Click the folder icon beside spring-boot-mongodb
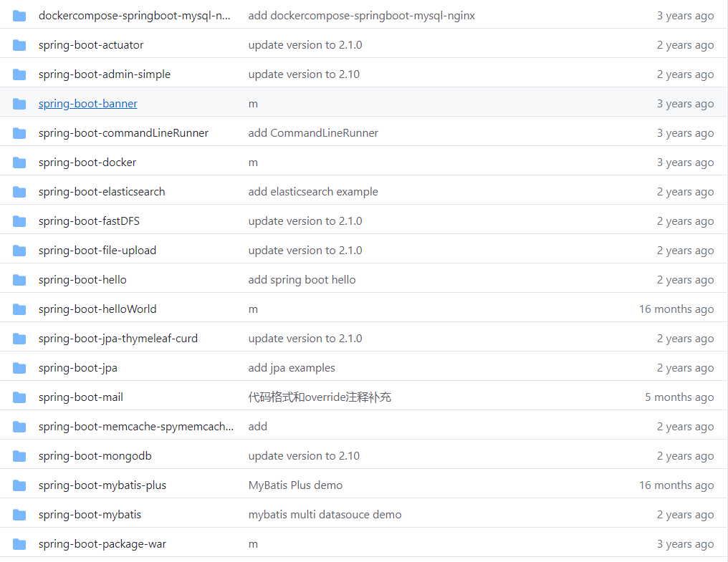 (19, 456)
